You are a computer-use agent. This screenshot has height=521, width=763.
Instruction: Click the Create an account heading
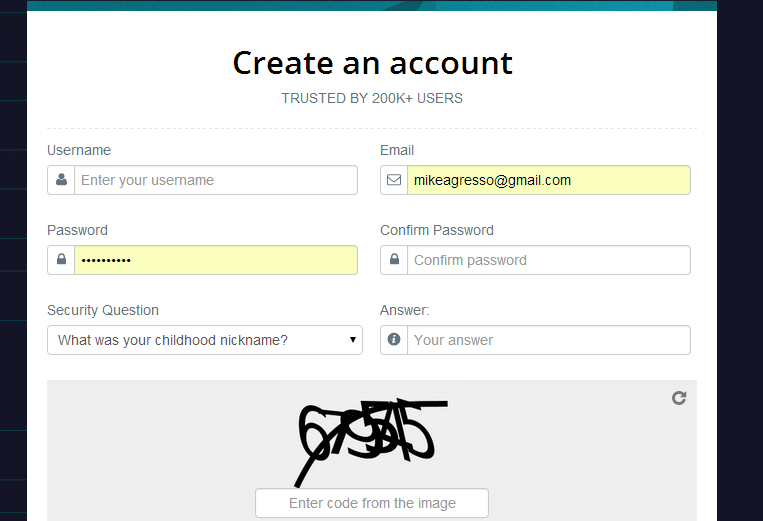(372, 63)
